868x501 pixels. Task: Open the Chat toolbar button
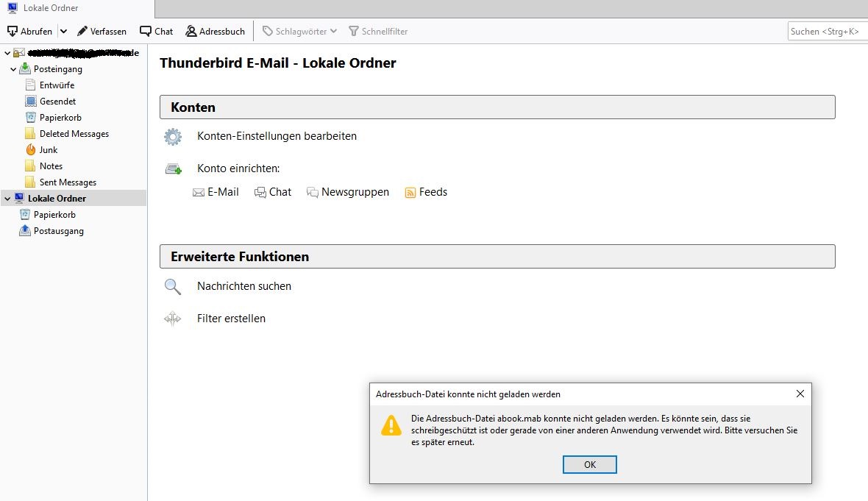point(157,32)
